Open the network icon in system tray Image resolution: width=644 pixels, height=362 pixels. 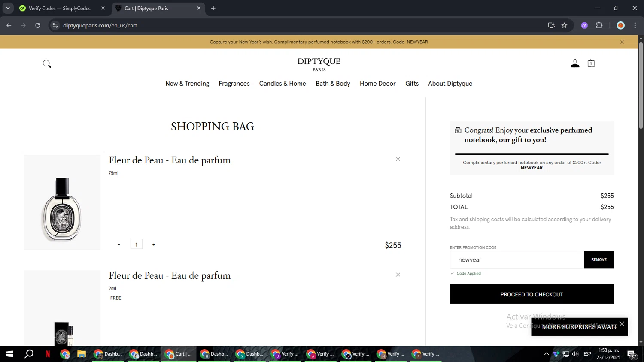[x=566, y=354]
